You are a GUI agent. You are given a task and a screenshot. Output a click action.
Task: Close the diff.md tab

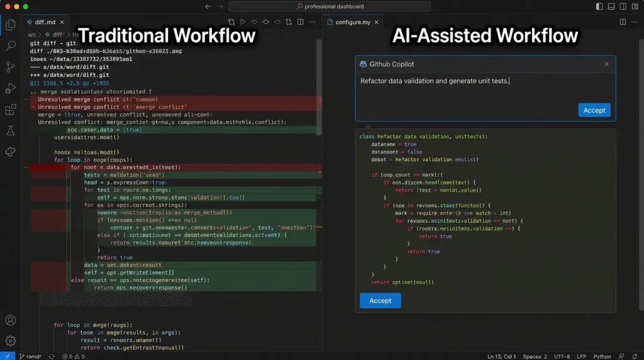click(x=62, y=22)
